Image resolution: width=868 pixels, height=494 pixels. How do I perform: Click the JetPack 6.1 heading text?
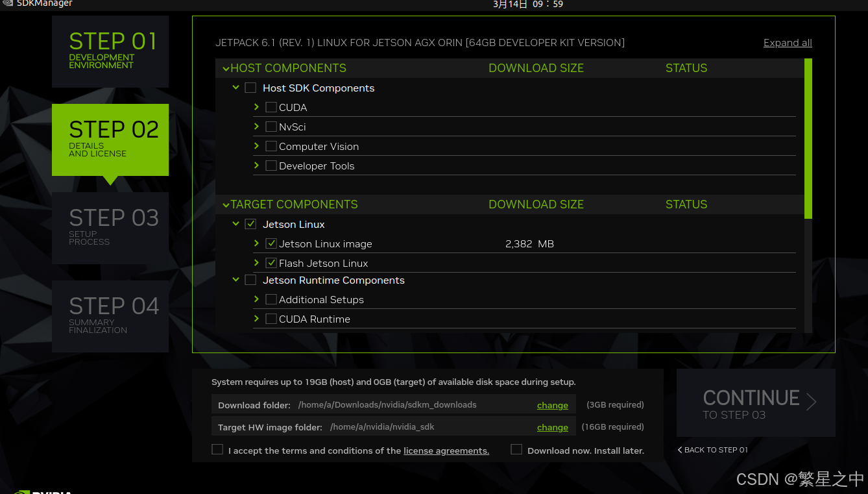(x=420, y=43)
